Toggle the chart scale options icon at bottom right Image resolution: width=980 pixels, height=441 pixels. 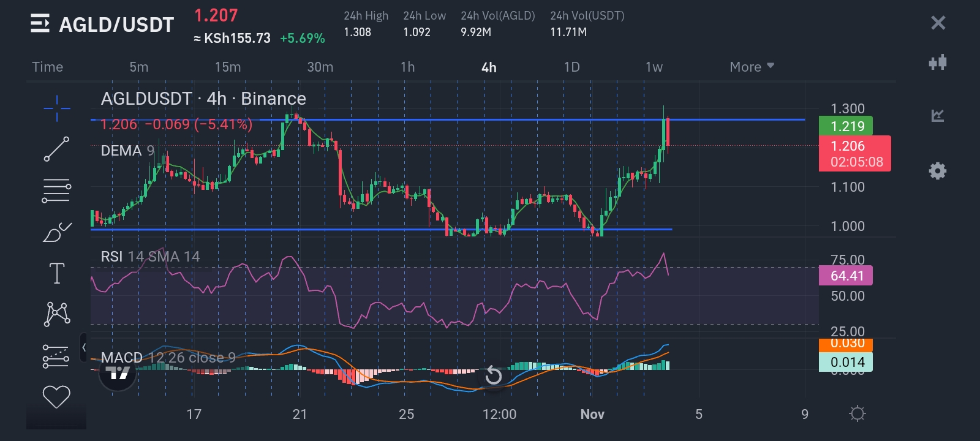coord(857,414)
